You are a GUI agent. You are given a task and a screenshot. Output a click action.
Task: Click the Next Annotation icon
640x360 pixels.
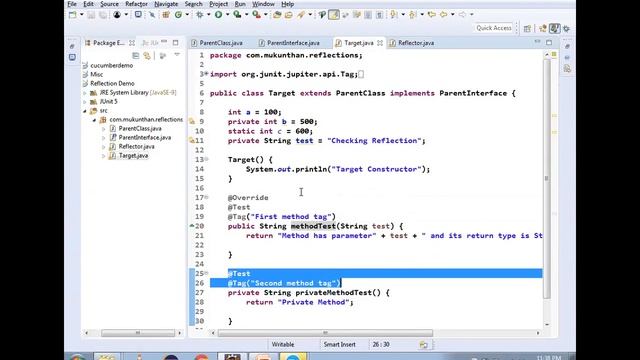click(x=393, y=15)
